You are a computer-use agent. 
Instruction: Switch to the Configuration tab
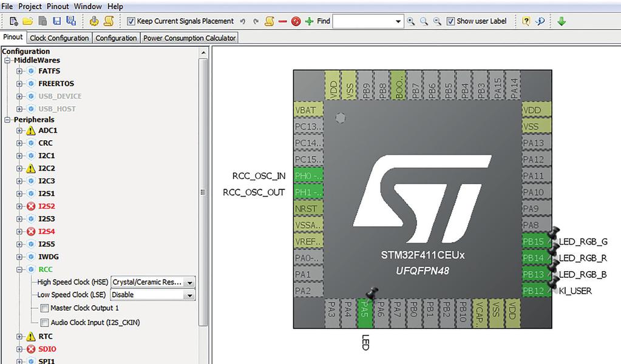click(116, 38)
